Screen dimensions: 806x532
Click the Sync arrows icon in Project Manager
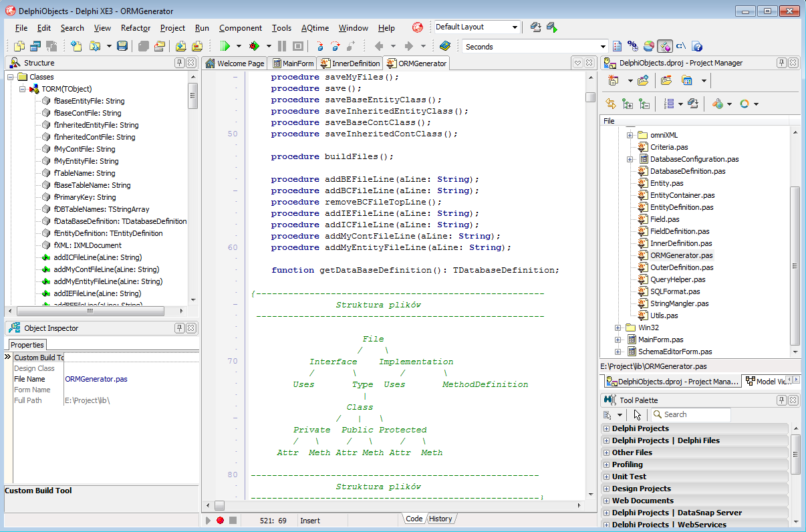[610, 104]
